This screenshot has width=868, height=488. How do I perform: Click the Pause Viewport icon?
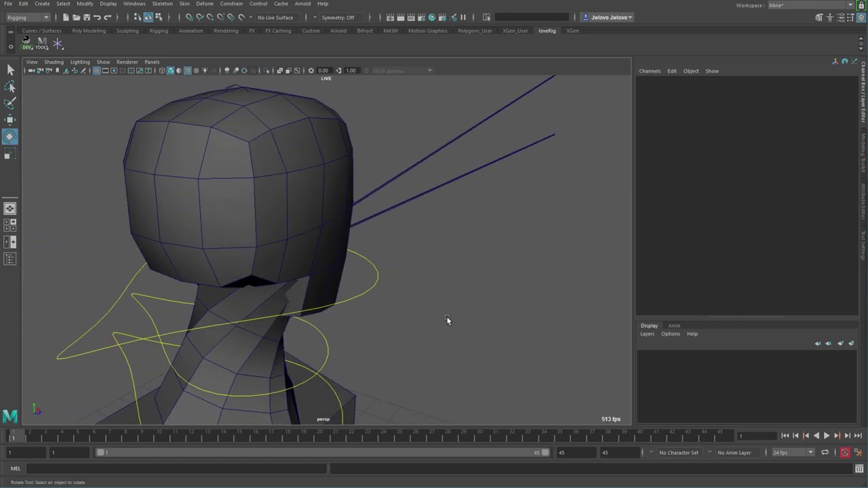(463, 17)
